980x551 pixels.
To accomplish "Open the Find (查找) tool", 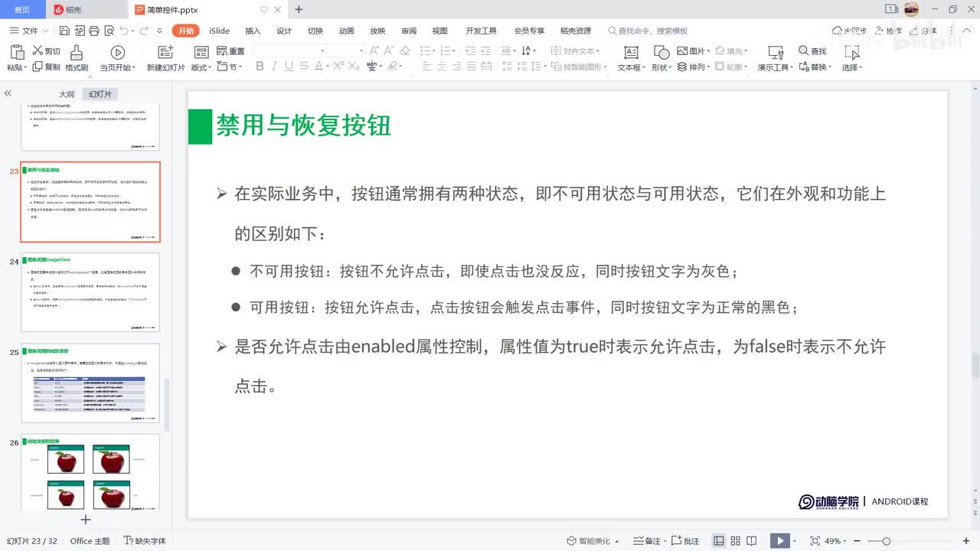I will 812,51.
